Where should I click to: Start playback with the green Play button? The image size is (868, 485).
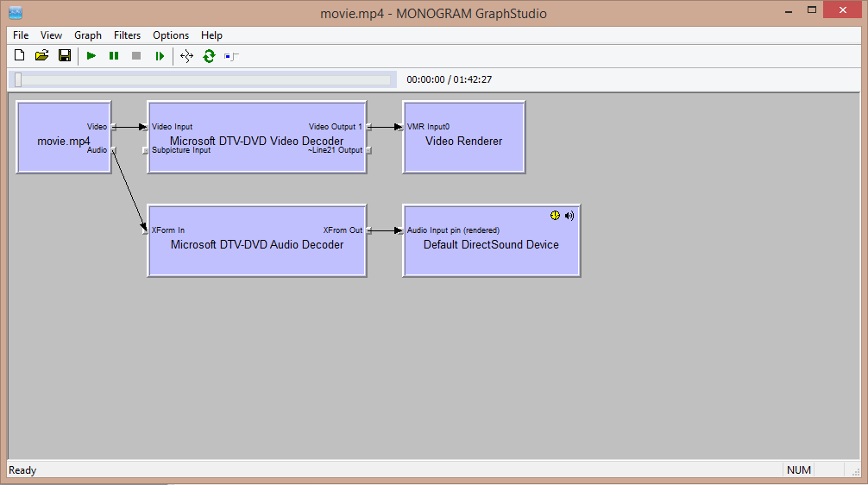point(91,56)
